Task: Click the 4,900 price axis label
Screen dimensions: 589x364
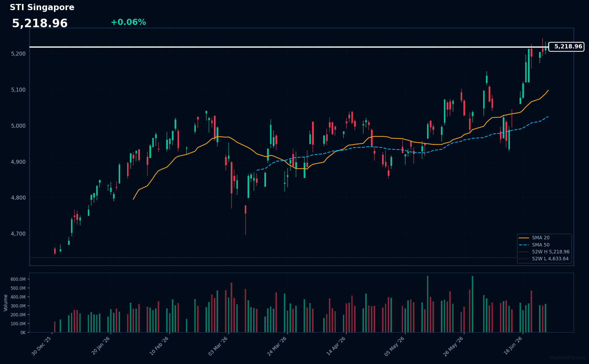Action: [18, 162]
